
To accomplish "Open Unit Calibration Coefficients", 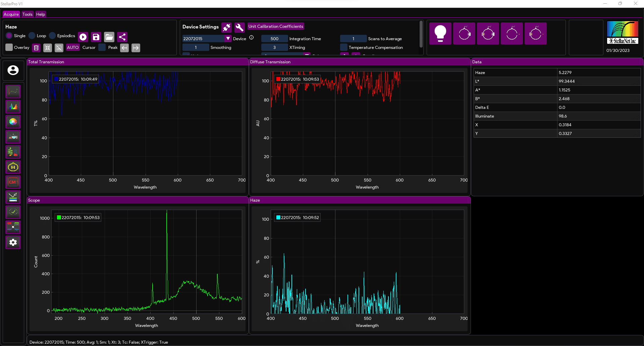I will click(x=276, y=26).
